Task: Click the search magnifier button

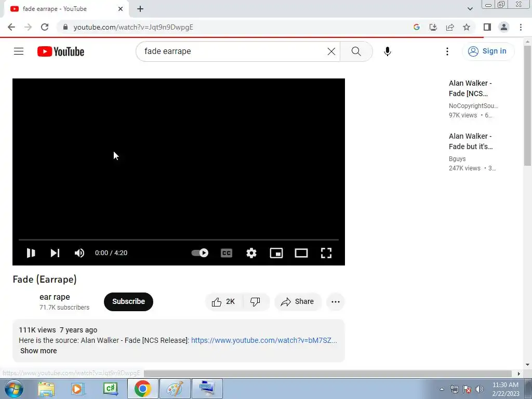Action: tap(356, 51)
